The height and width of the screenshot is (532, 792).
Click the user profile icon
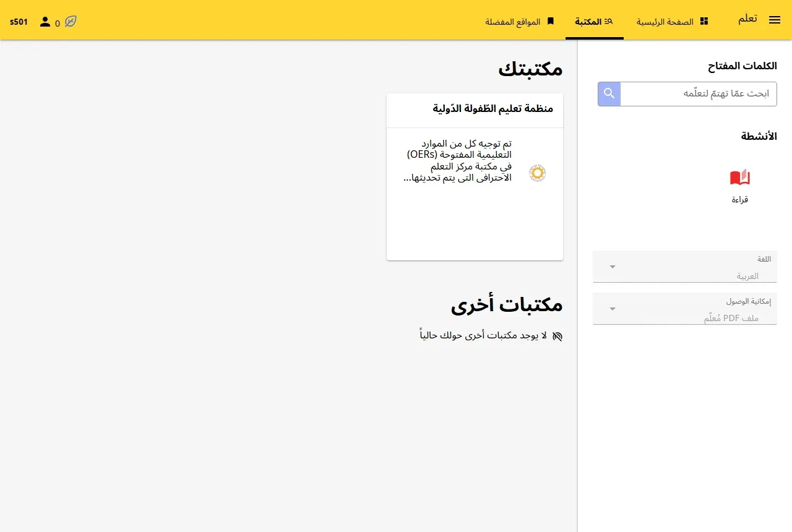[x=45, y=22]
